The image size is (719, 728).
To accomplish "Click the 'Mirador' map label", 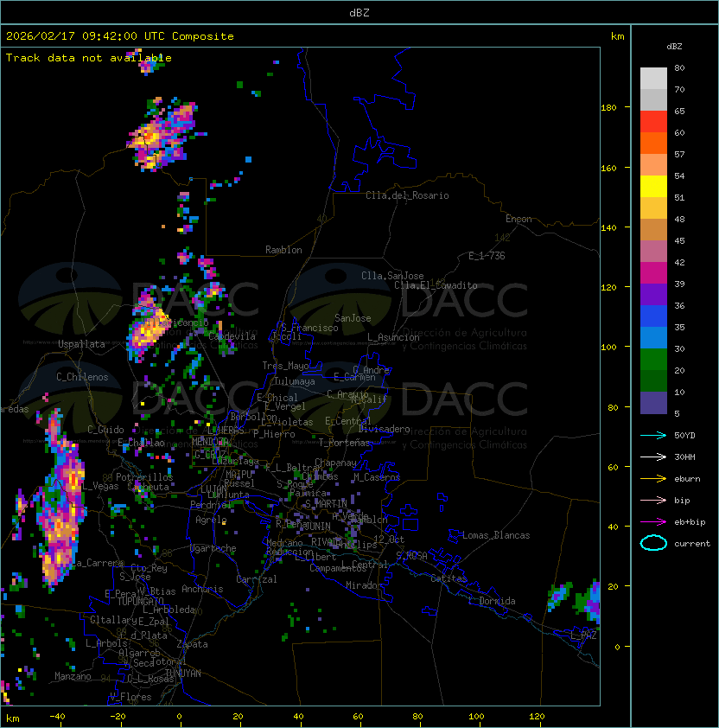I will coord(365,585).
